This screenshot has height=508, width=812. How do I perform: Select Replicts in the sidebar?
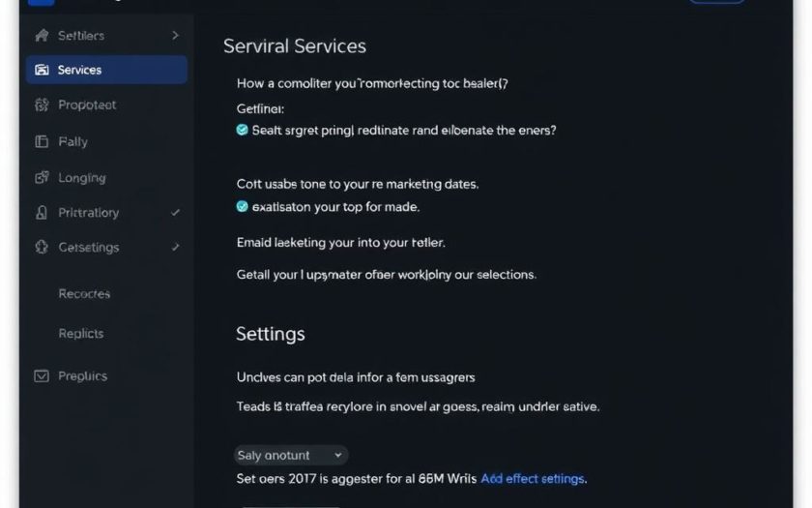[x=81, y=334]
